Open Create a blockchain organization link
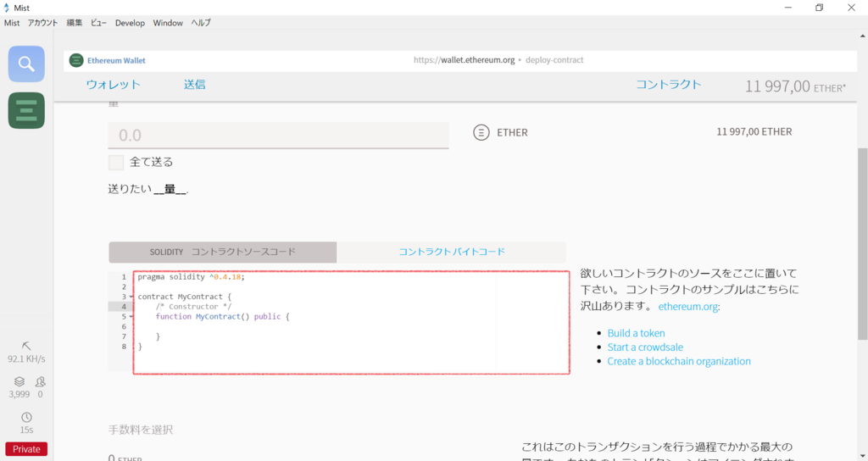Image resolution: width=868 pixels, height=461 pixels. (679, 361)
